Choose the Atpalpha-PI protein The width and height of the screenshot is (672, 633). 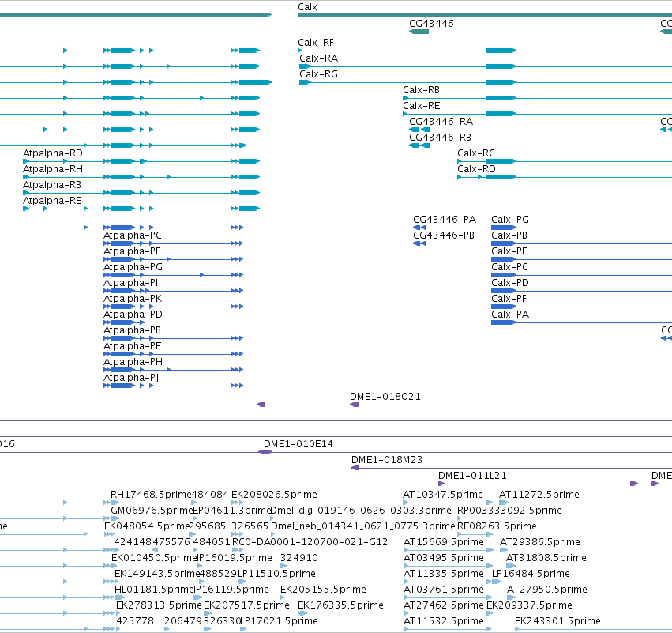coord(131,283)
